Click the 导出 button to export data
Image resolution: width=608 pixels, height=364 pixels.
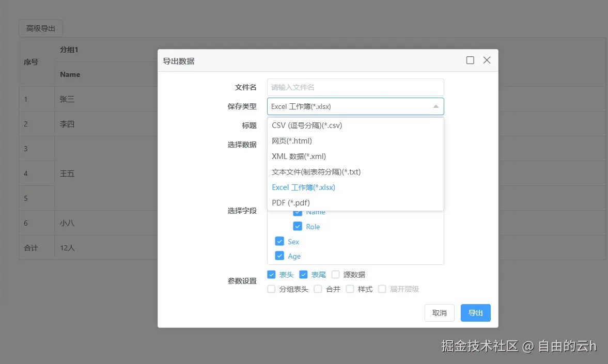coord(475,312)
